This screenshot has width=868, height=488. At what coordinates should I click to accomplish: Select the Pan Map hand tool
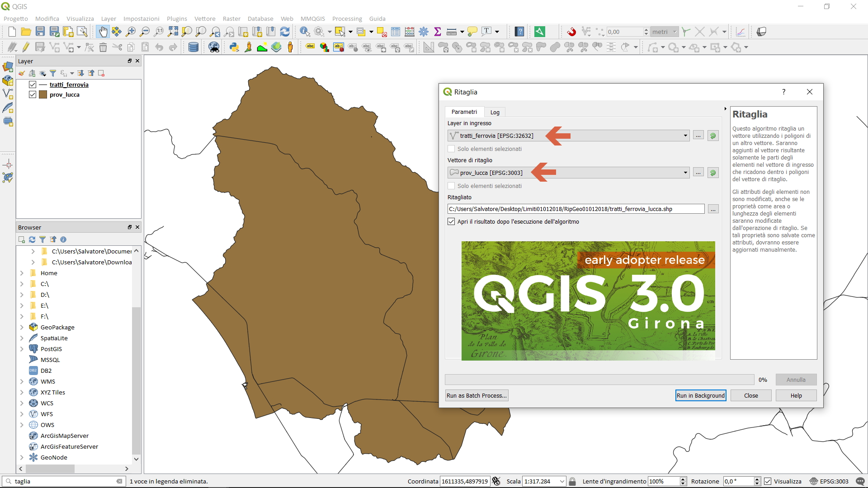pyautogui.click(x=103, y=32)
